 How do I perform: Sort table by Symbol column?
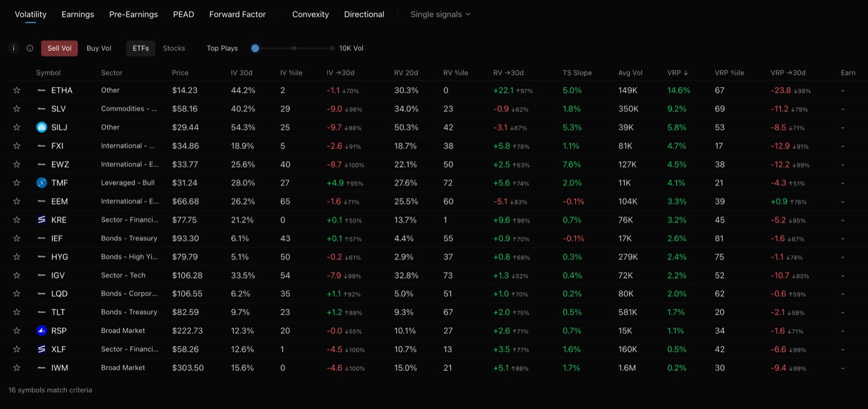(48, 73)
